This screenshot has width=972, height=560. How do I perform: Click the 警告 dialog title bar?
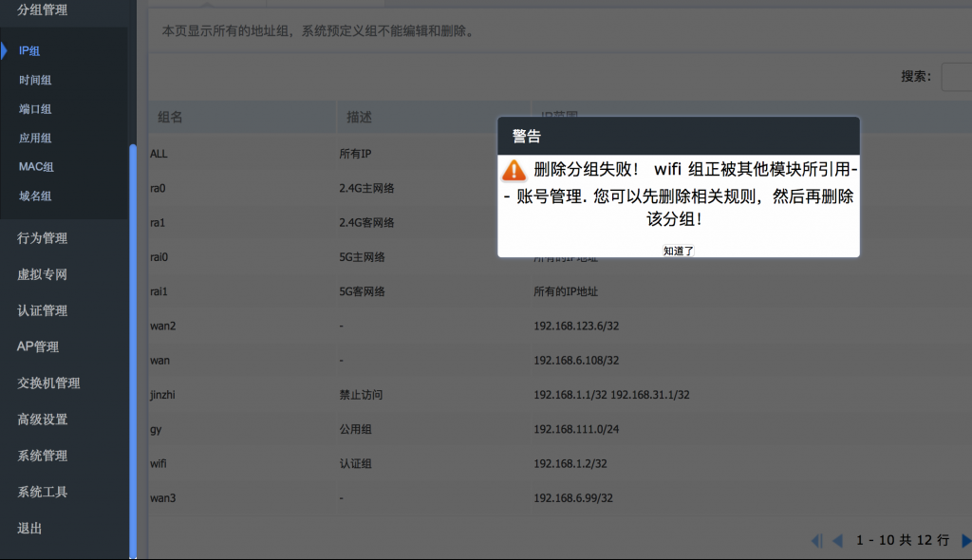678,136
